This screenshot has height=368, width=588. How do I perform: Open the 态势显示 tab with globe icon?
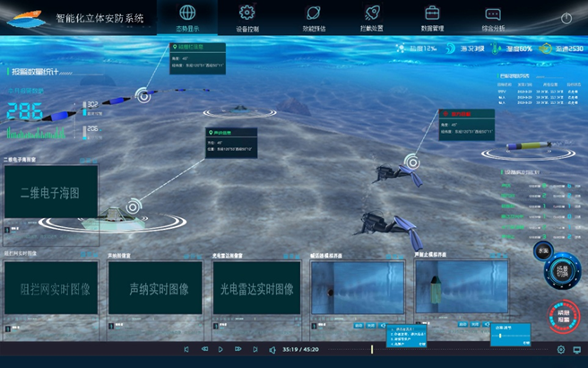(187, 18)
